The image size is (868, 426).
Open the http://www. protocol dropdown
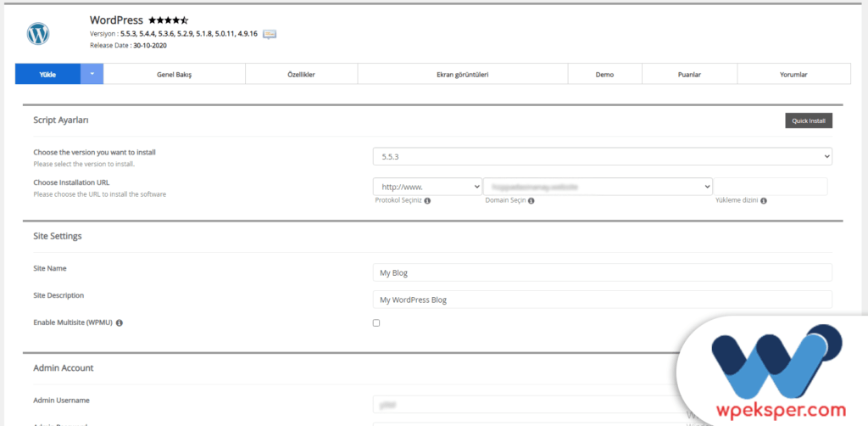[427, 187]
